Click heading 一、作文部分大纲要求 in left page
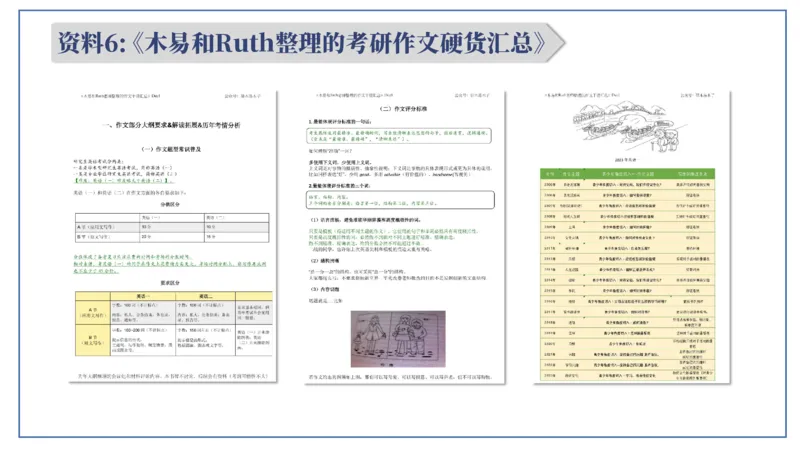Screen dimensions: 800x450 pyautogui.click(x=172, y=124)
